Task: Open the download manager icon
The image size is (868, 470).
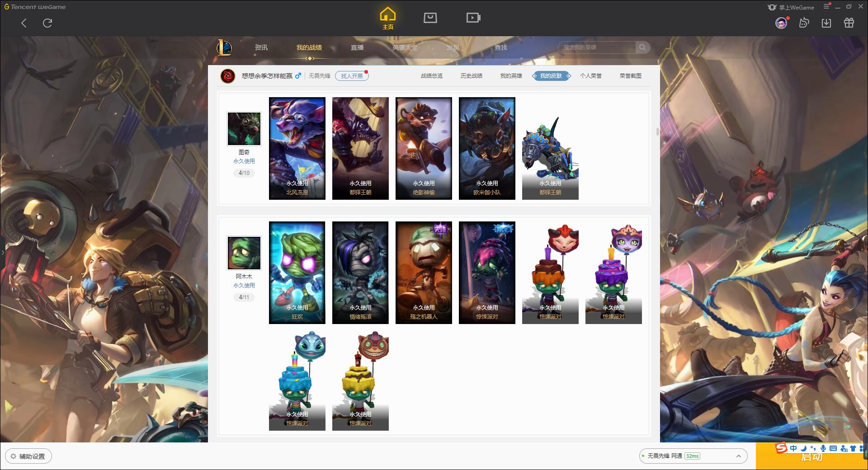Action: tap(826, 23)
